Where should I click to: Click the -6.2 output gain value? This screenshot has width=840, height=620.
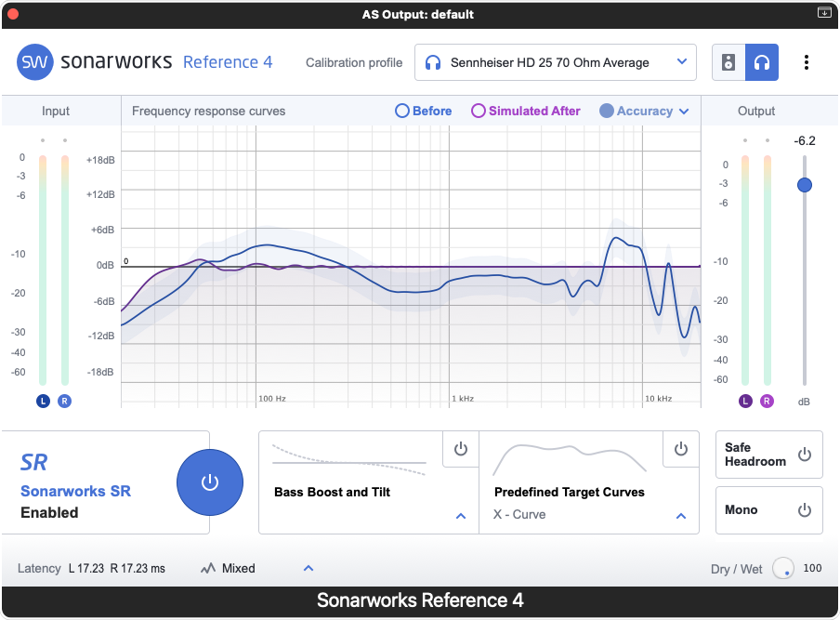pos(804,141)
